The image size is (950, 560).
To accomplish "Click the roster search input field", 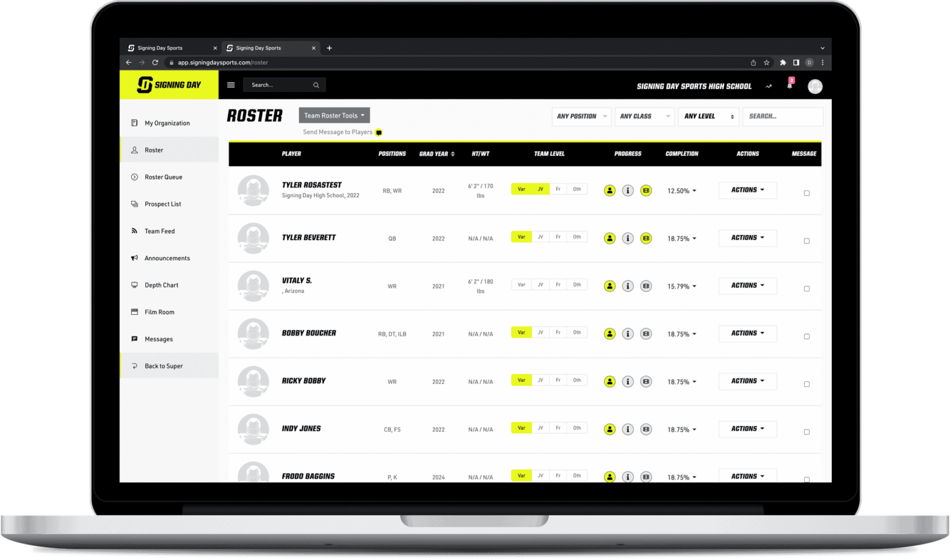I will click(x=782, y=116).
